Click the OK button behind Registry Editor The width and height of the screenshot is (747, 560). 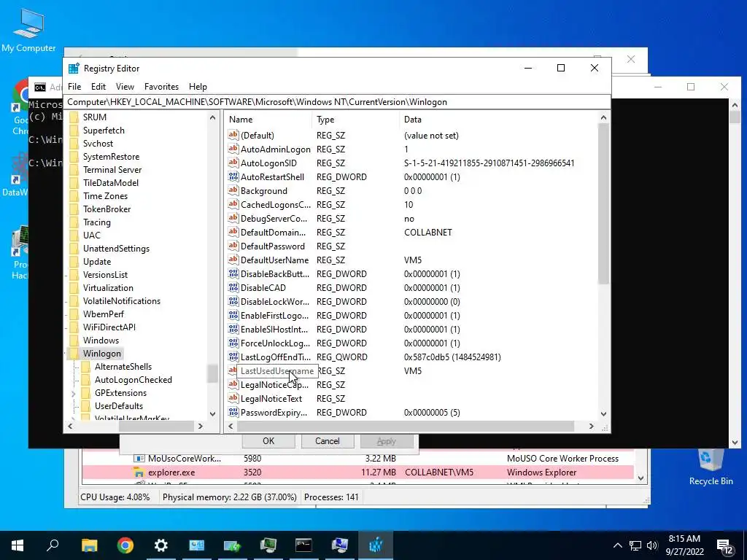268,441
